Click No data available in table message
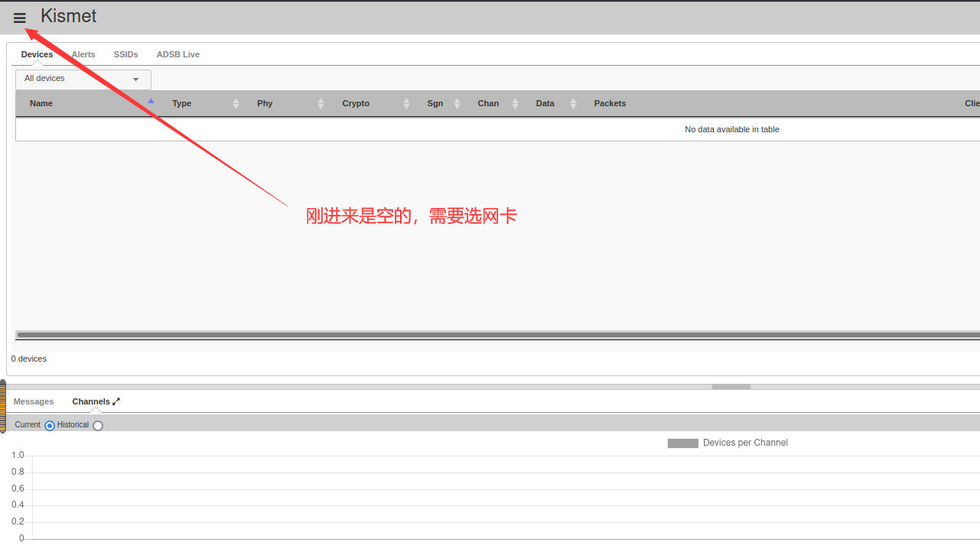The height and width of the screenshot is (552, 980). click(732, 129)
